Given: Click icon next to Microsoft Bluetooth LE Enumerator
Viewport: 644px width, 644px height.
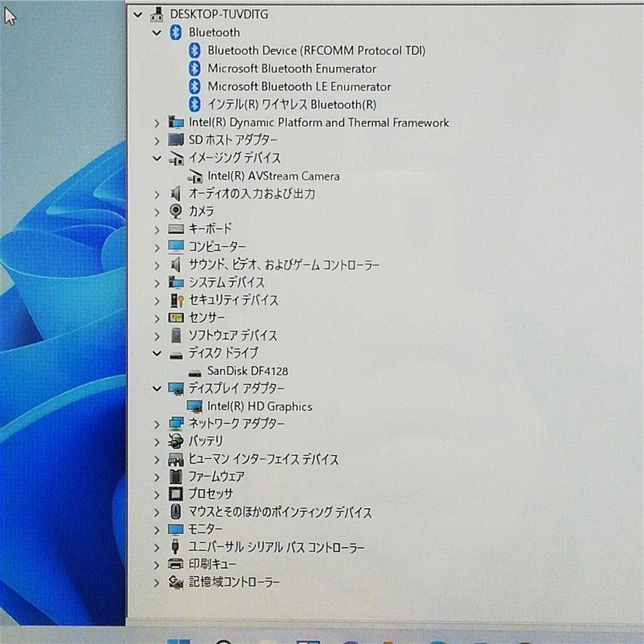Looking at the screenshot, I should 194,86.
